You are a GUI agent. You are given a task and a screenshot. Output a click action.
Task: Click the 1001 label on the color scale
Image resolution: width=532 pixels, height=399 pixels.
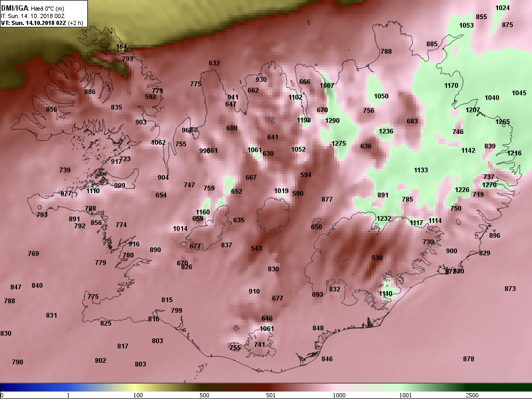click(405, 395)
